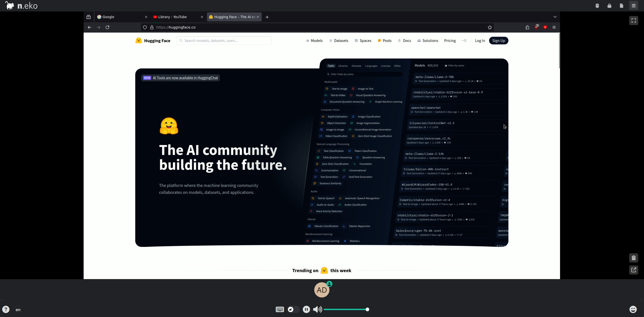The image size is (644, 317).
Task: Change the en language selector
Action: [x=18, y=310]
